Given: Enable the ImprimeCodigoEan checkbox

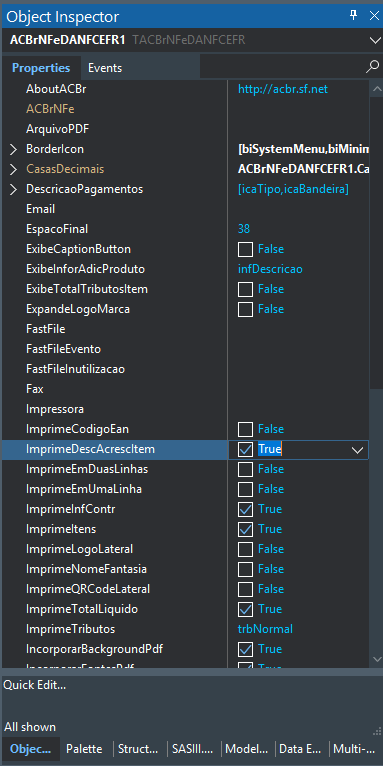Looking at the screenshot, I should [x=245, y=429].
